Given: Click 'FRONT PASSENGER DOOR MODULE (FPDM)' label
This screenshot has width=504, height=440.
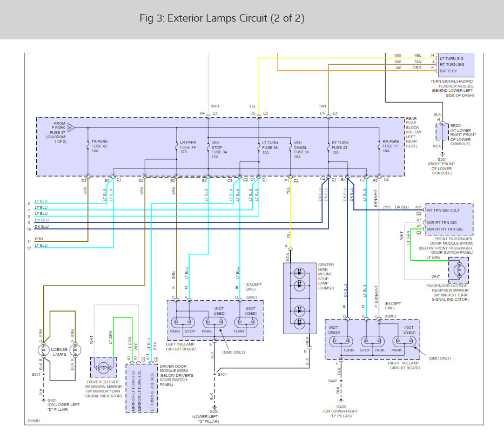Looking at the screenshot, I should [446, 246].
